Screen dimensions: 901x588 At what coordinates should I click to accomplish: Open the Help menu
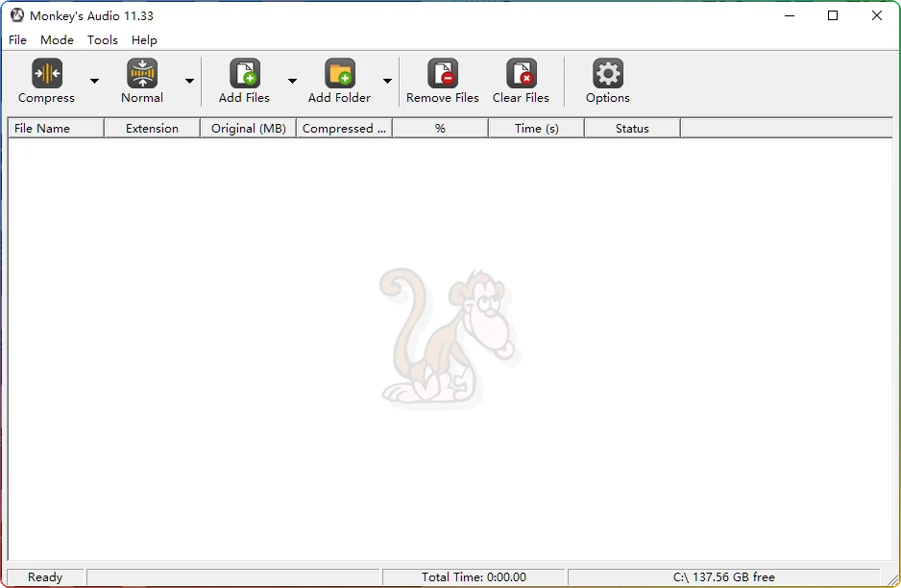point(144,39)
